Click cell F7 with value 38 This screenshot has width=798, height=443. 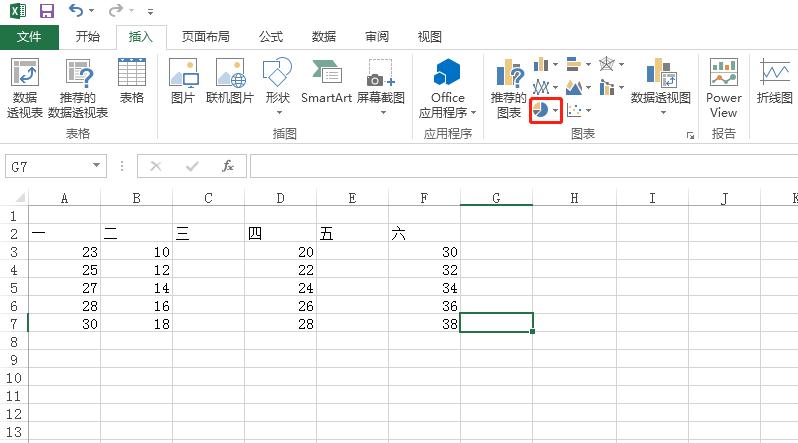[424, 324]
